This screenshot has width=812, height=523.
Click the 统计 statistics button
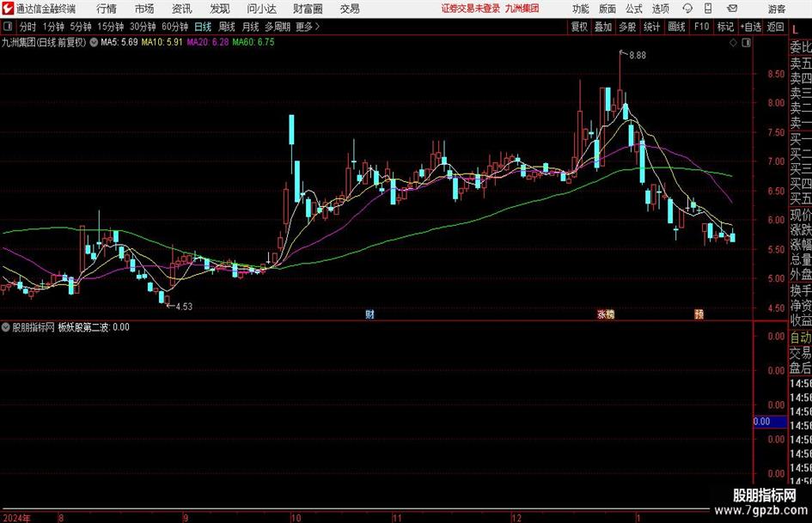point(651,27)
